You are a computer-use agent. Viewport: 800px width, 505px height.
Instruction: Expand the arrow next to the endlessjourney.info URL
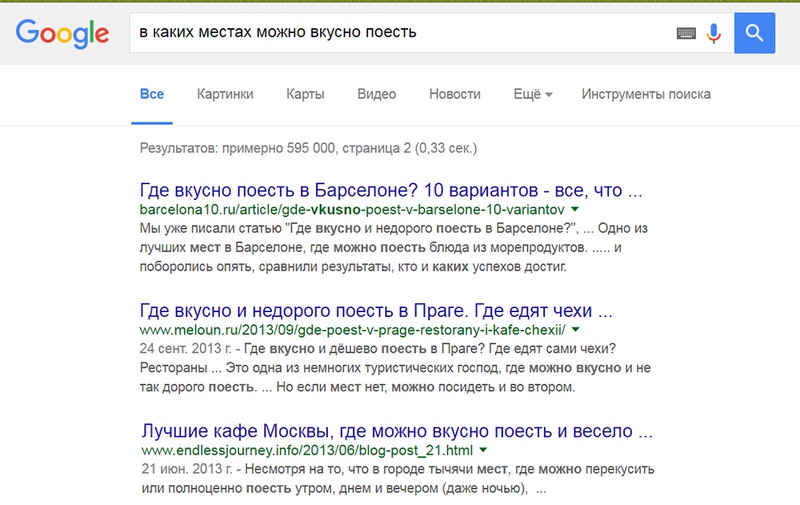(484, 451)
